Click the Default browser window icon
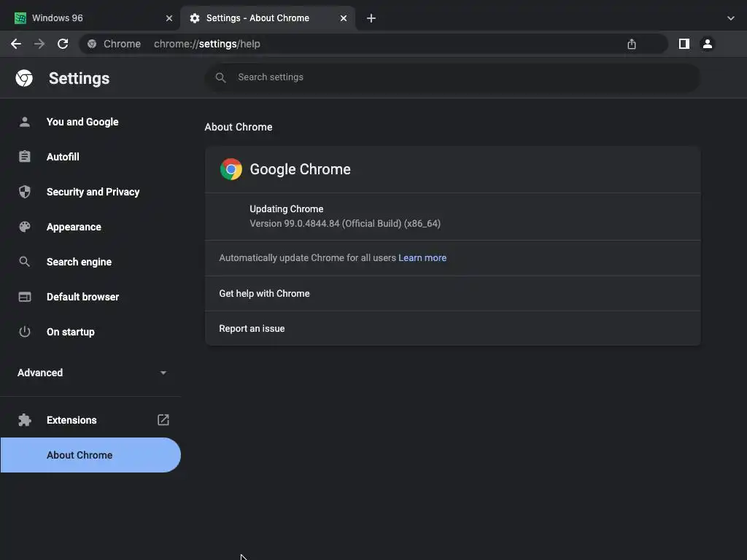 (24, 297)
